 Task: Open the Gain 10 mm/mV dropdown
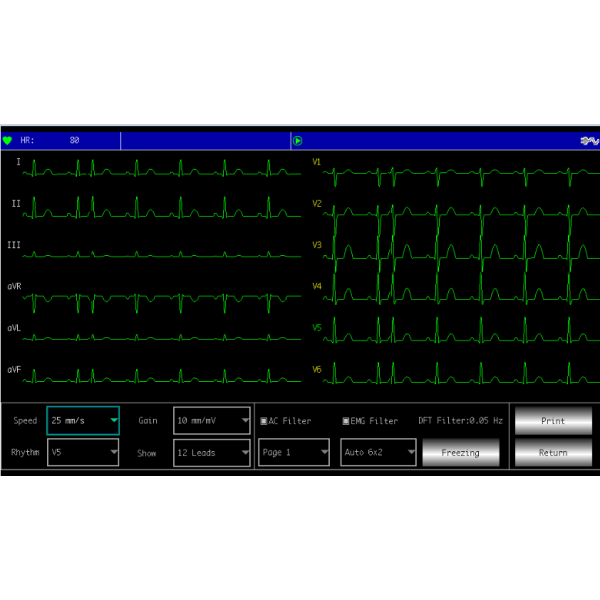pos(212,421)
